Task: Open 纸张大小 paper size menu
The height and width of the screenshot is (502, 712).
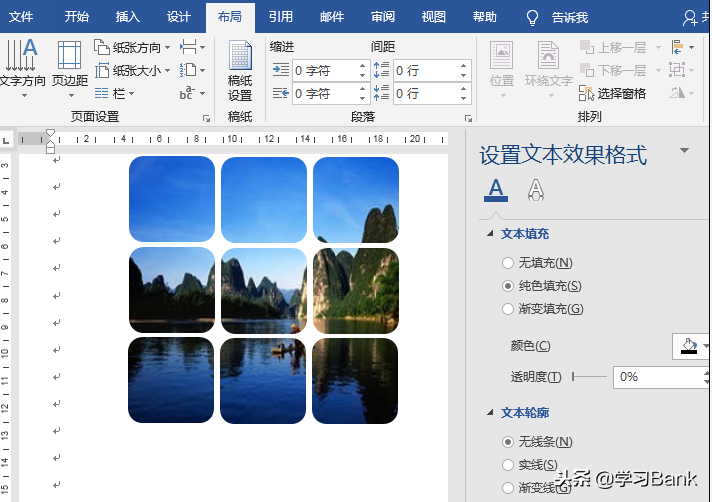Action: (132, 70)
